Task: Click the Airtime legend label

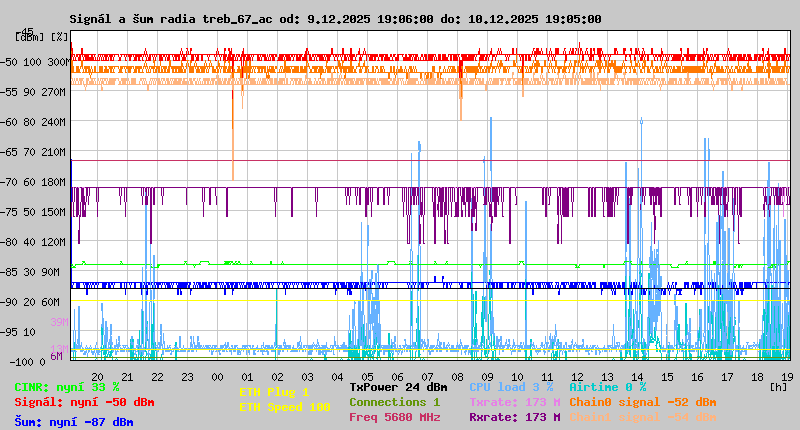Action: click(x=608, y=387)
